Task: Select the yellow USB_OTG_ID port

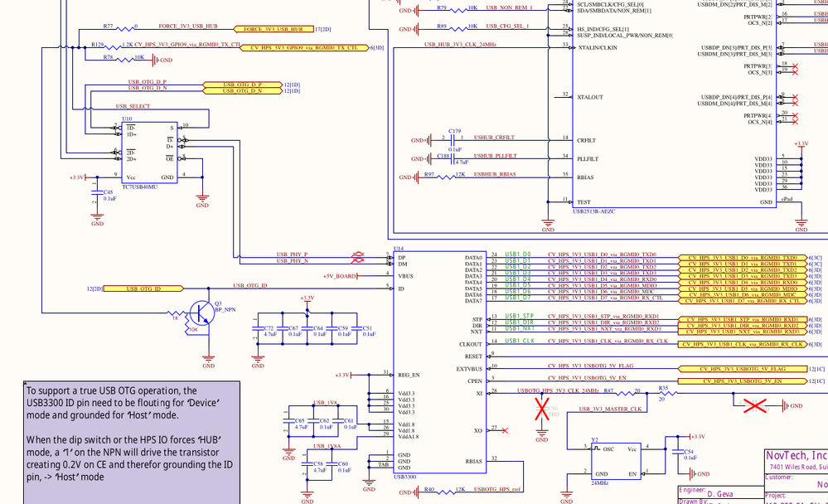Action: 143,288
